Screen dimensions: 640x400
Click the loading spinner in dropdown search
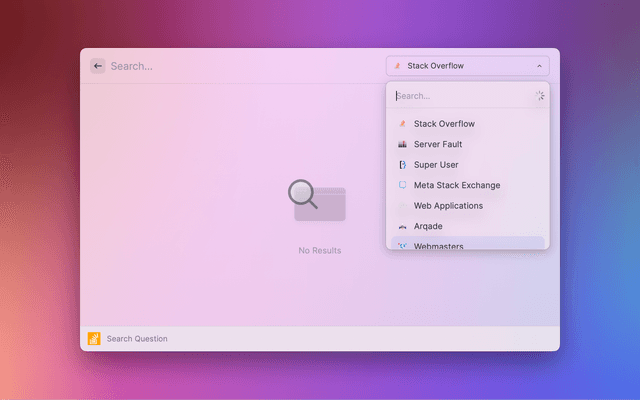[540, 96]
